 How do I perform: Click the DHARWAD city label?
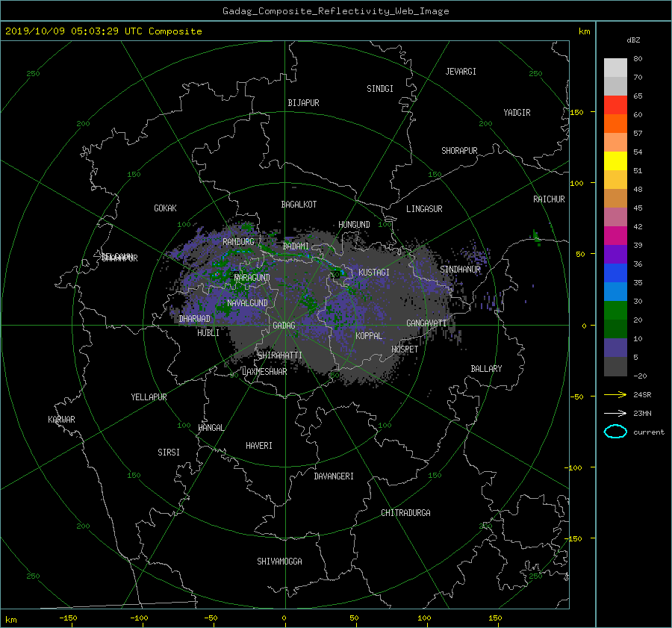pyautogui.click(x=195, y=319)
